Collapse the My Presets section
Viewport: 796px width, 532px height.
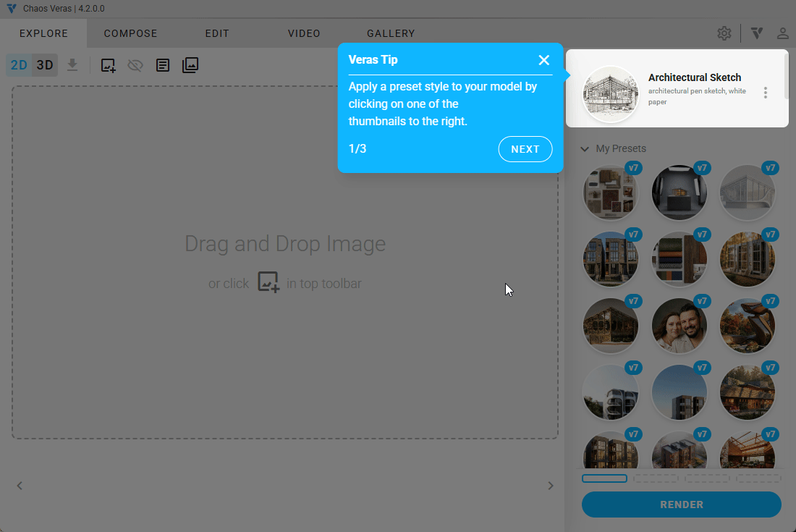[x=585, y=149]
